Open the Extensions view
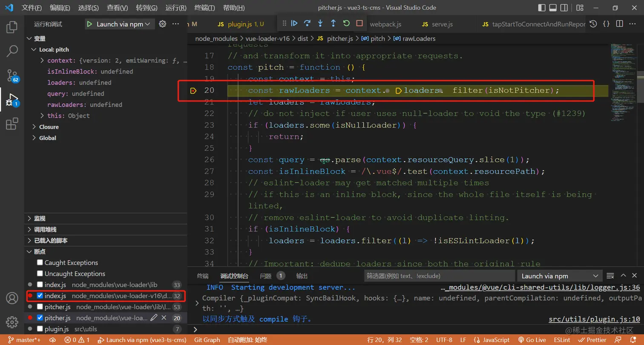 (12, 124)
